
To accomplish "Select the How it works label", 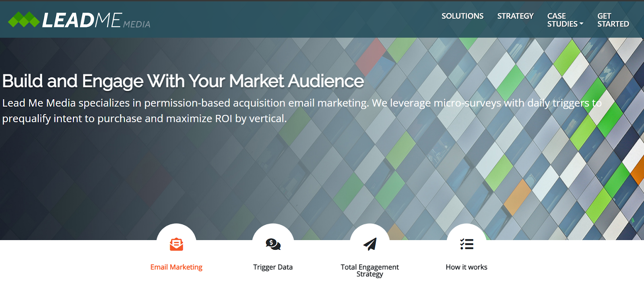I will 466,267.
